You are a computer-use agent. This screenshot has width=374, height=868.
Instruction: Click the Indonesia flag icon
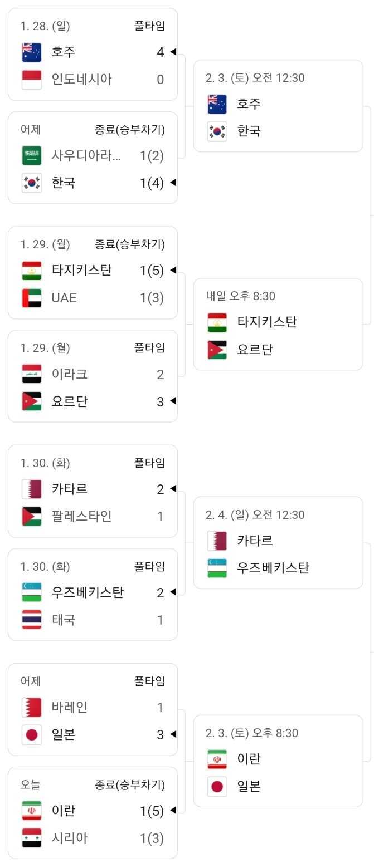pos(32,80)
